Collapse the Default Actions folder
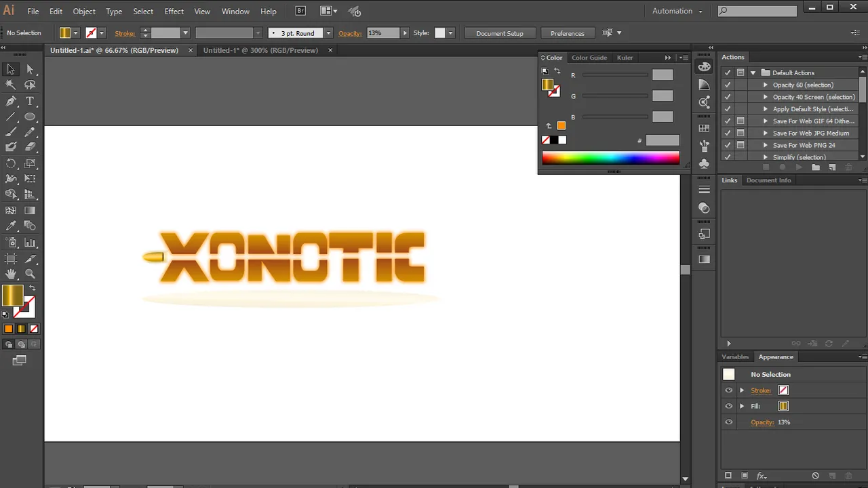Image resolution: width=868 pixels, height=488 pixels. pyautogui.click(x=753, y=73)
